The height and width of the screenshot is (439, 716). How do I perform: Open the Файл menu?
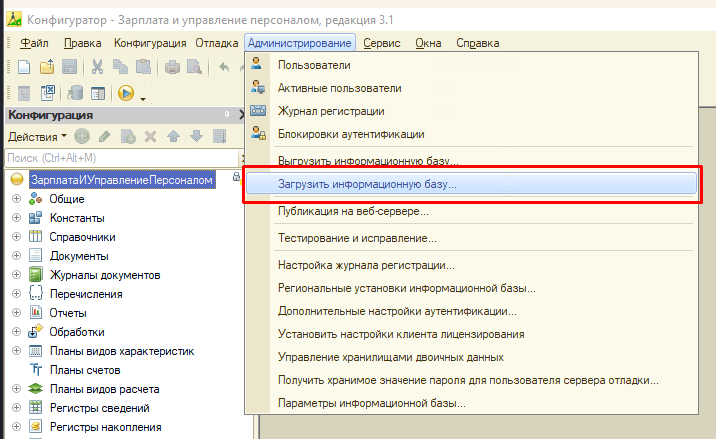pos(34,43)
